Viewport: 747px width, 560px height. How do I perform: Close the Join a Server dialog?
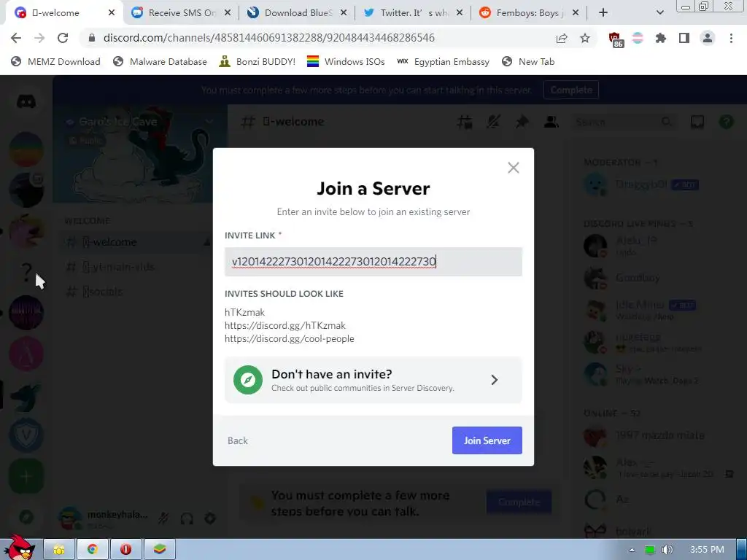tap(513, 168)
